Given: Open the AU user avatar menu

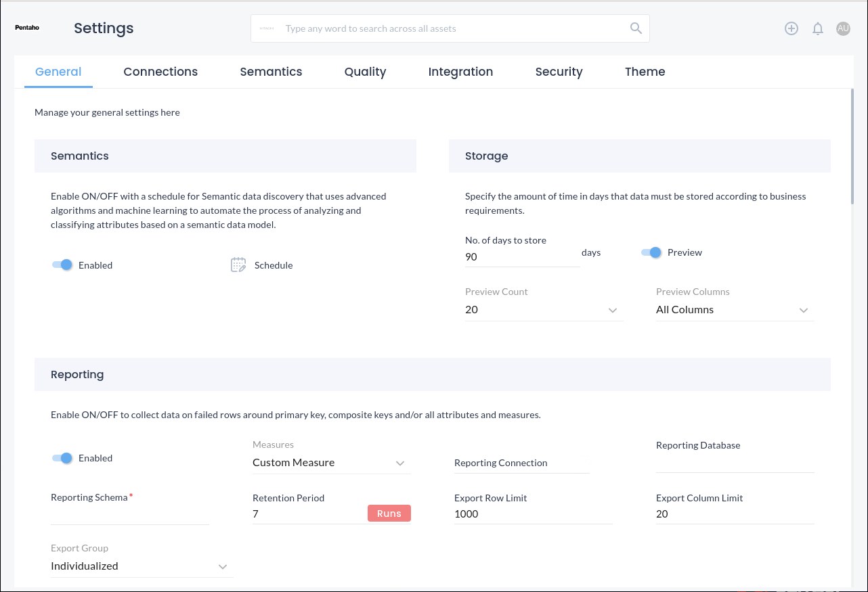Looking at the screenshot, I should pyautogui.click(x=843, y=28).
